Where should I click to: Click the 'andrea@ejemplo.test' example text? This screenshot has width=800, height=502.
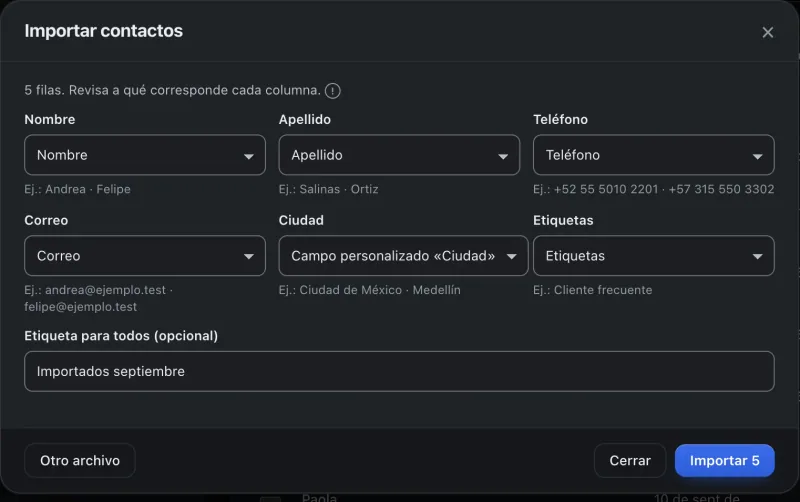(x=106, y=290)
